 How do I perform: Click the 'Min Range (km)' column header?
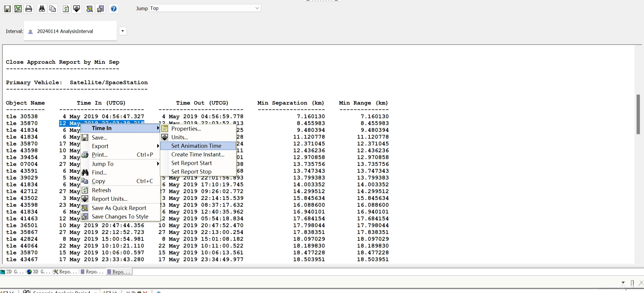[x=364, y=103]
